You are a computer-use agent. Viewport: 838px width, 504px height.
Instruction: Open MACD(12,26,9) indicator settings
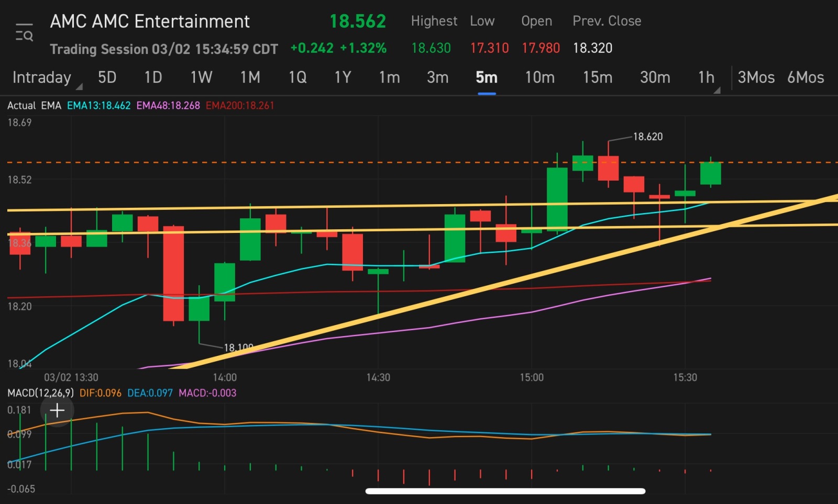[x=40, y=393]
